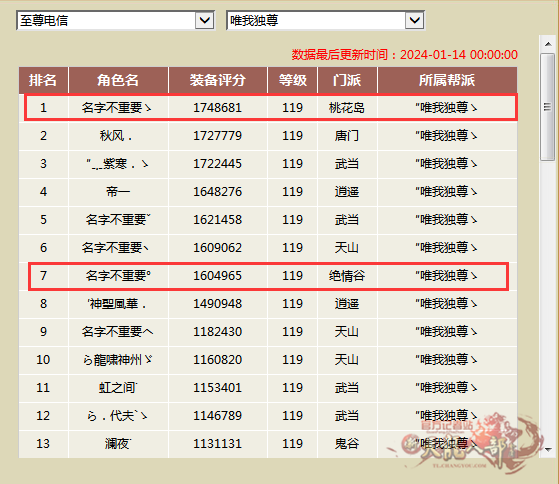Open the 至尊电信 server dropdown arrow
Viewport: 559px width, 484px height.
[x=205, y=20]
